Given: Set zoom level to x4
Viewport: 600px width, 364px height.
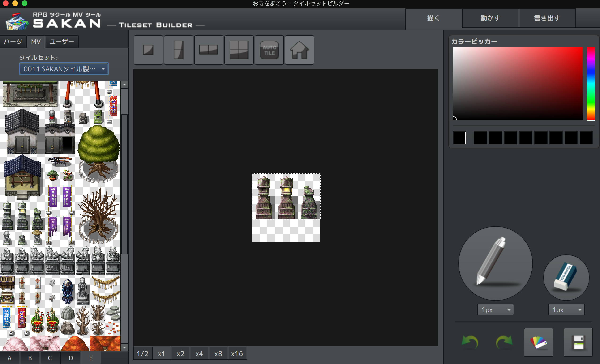Looking at the screenshot, I should pyautogui.click(x=199, y=353).
